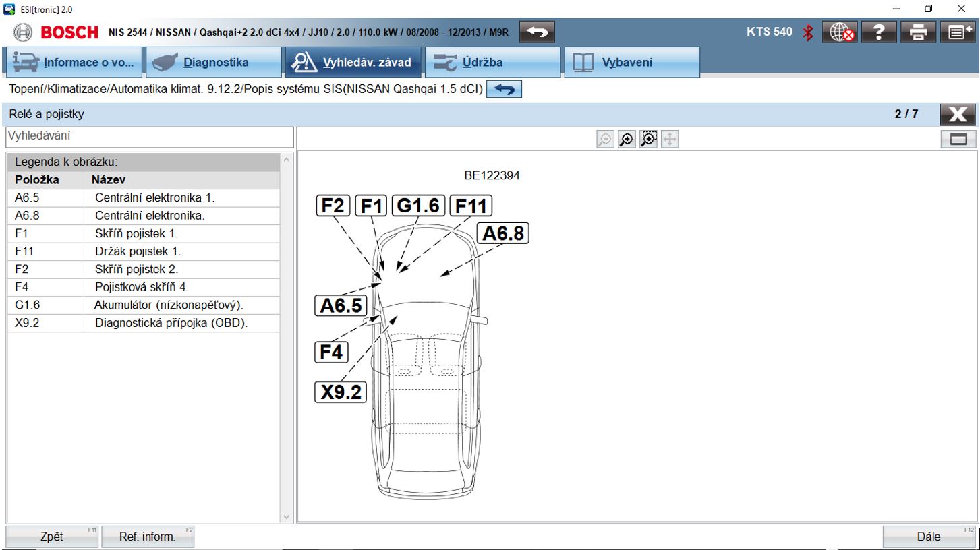Switch to the Diagnostika tab
Image resolution: width=980 pixels, height=550 pixels.
[x=213, y=63]
